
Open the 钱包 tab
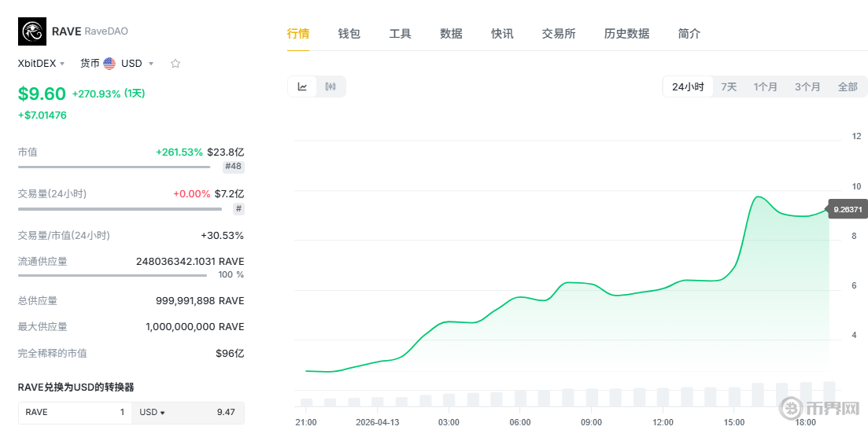point(349,34)
